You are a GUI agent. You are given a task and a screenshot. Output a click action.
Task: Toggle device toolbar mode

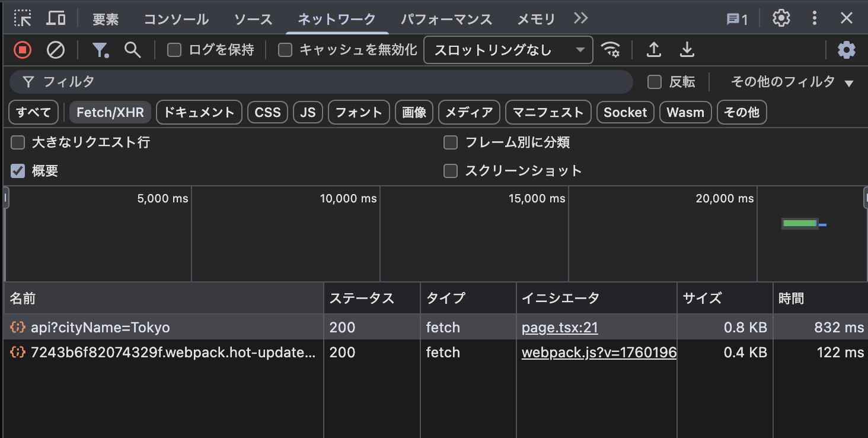(x=56, y=18)
